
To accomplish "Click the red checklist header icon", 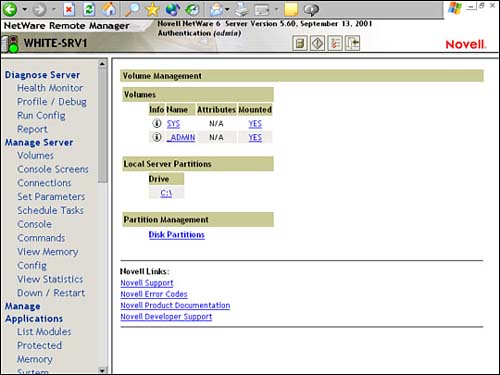I will click(335, 43).
